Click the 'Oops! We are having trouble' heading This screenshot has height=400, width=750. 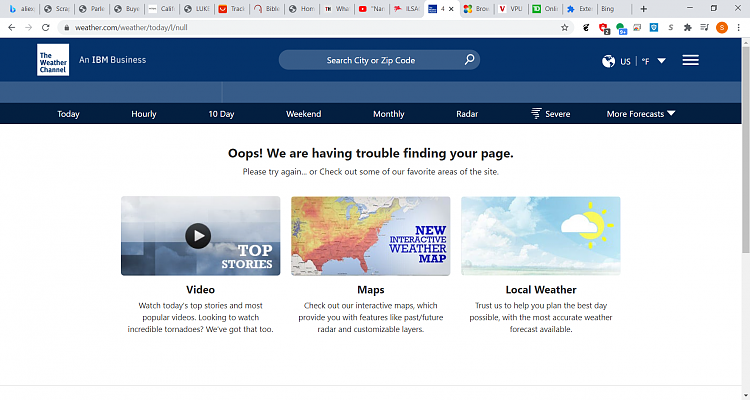pyautogui.click(x=371, y=153)
